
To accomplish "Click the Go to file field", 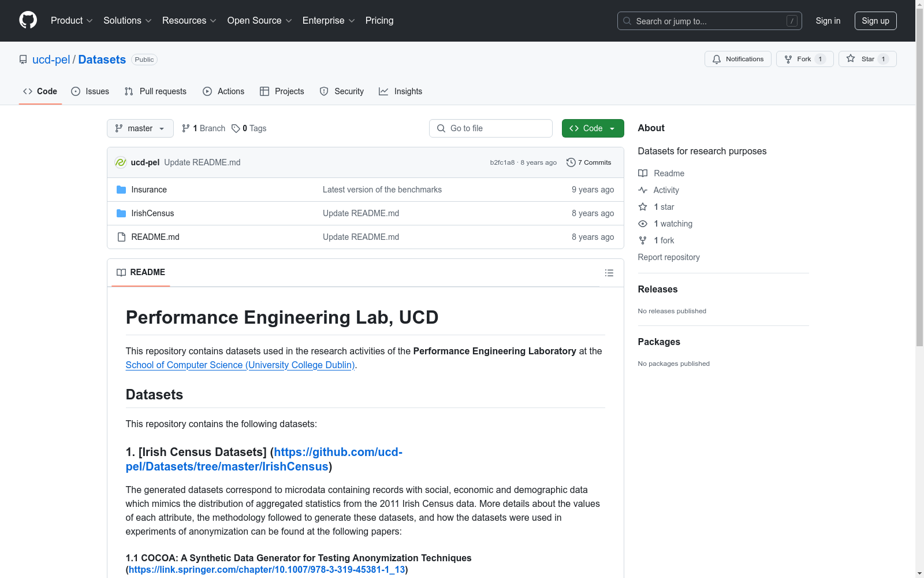I will [x=491, y=128].
